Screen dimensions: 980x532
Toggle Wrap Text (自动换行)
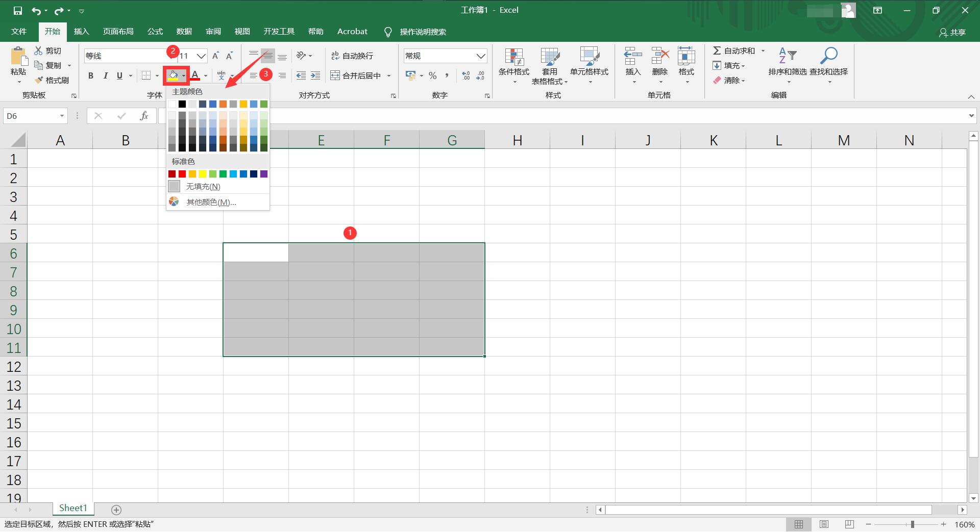click(x=352, y=56)
